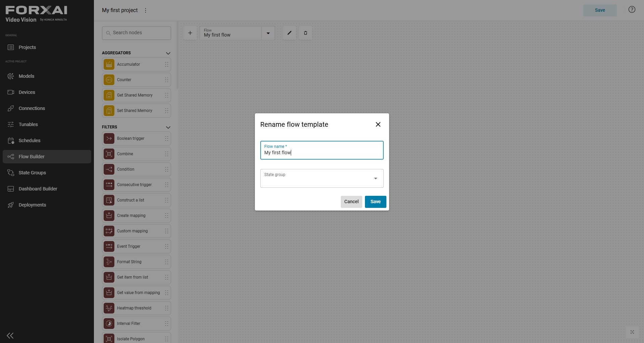Select the Counter node icon
This screenshot has width=644, height=343.
[109, 80]
